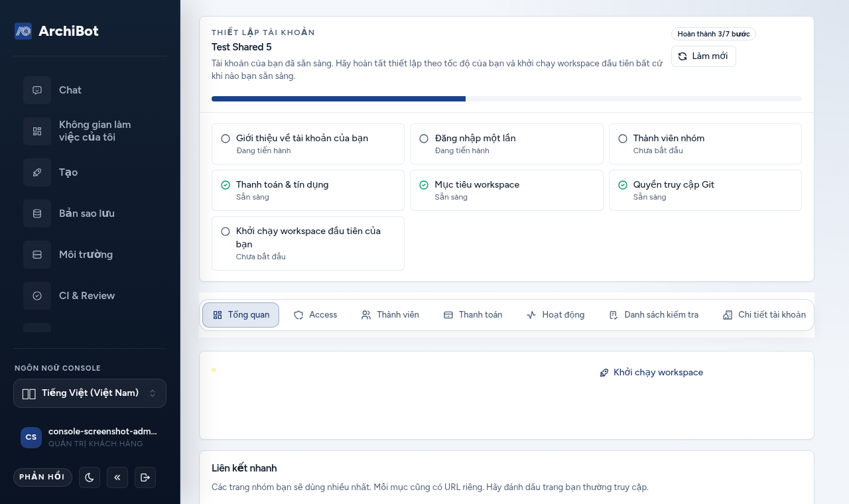The height and width of the screenshot is (504, 849).
Task: Open the Chat icon in sidebar
Action: click(x=37, y=90)
